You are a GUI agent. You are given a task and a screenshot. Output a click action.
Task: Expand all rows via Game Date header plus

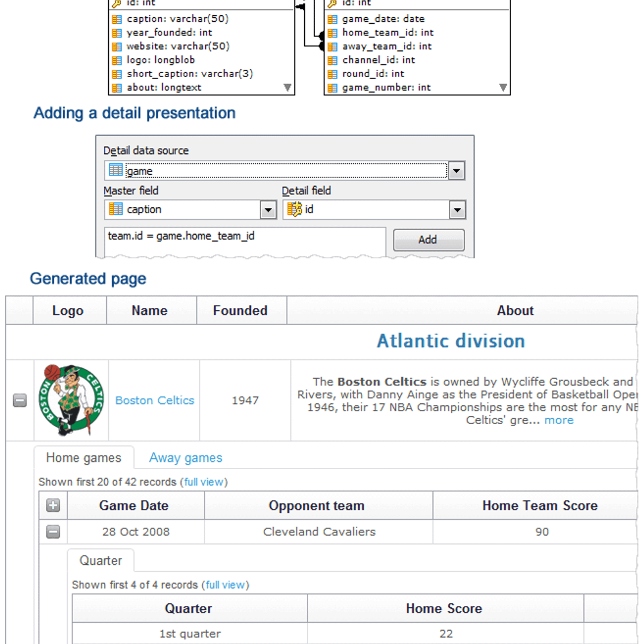click(x=53, y=505)
